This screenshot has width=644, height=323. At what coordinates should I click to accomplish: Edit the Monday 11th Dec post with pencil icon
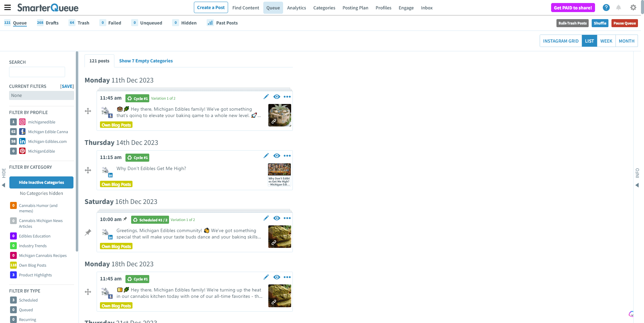coord(266,97)
